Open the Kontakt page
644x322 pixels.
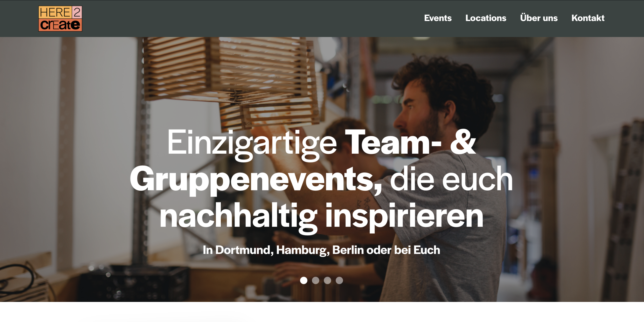click(588, 18)
